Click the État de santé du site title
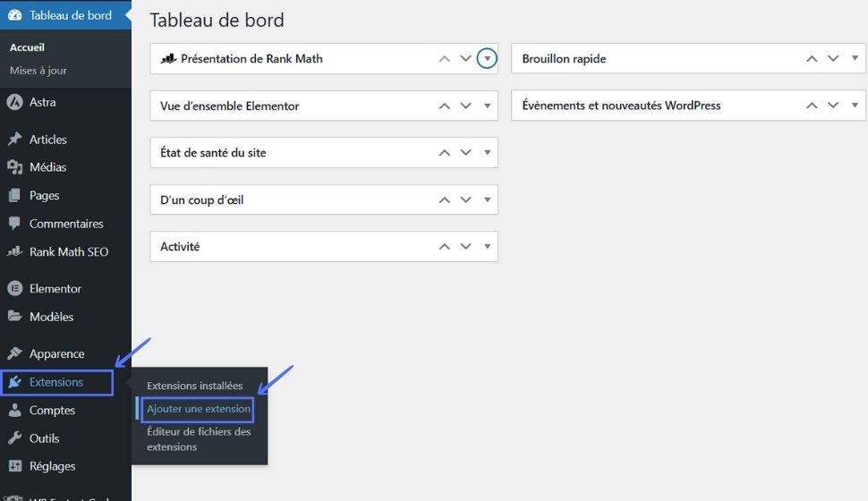The image size is (868, 501). coord(213,153)
